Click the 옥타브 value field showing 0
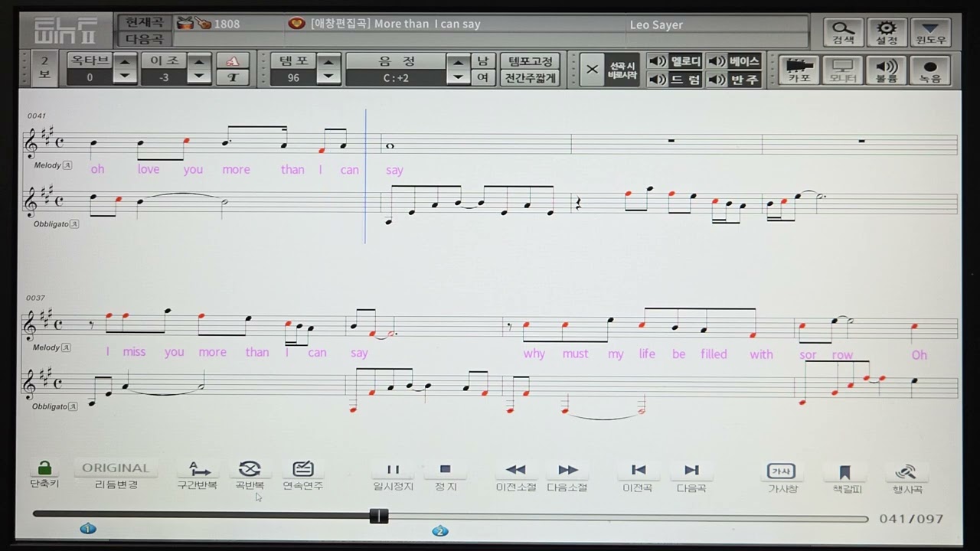The image size is (980, 551). 90,77
